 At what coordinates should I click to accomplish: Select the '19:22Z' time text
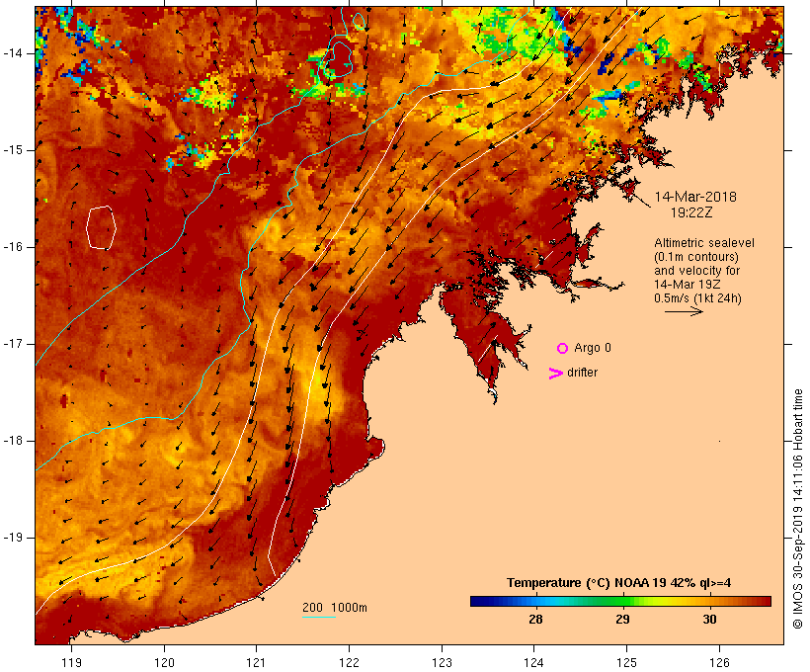(x=691, y=212)
